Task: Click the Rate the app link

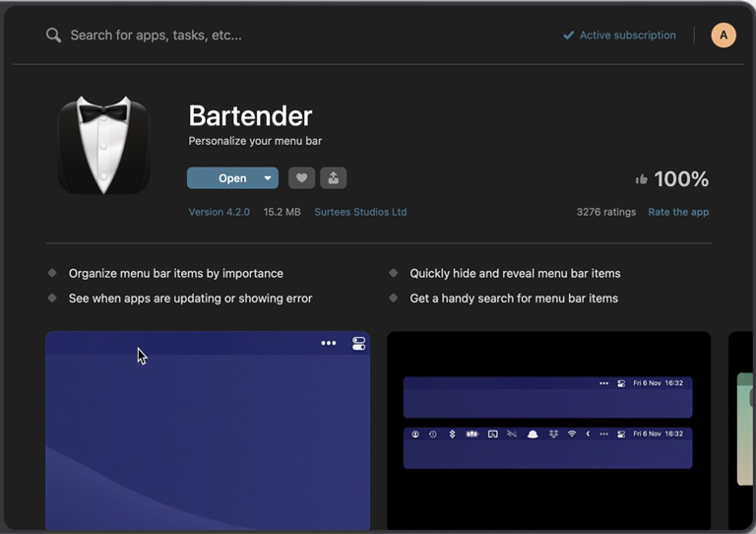Action: tap(678, 212)
